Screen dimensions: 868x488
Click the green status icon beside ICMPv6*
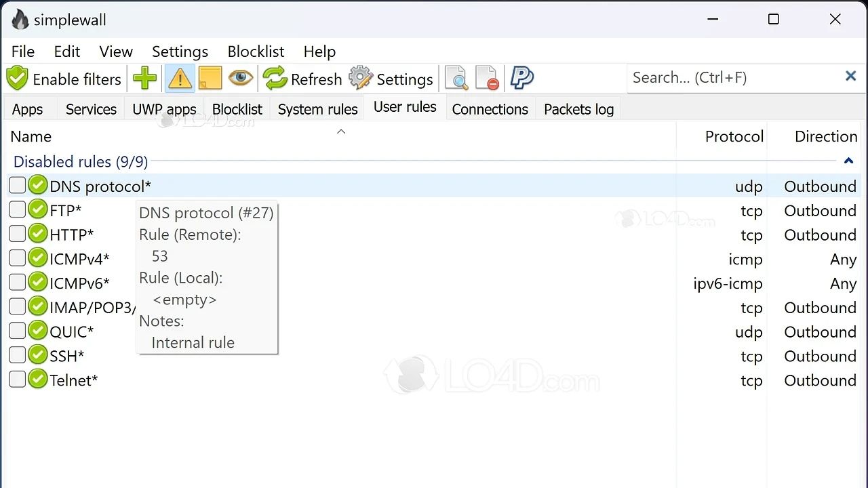coord(38,283)
